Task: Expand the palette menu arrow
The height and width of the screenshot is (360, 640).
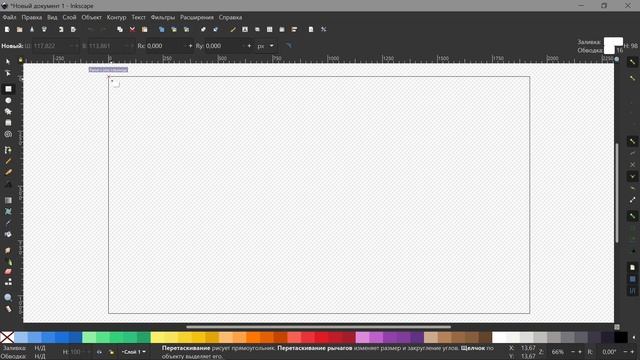Action: coord(634,338)
